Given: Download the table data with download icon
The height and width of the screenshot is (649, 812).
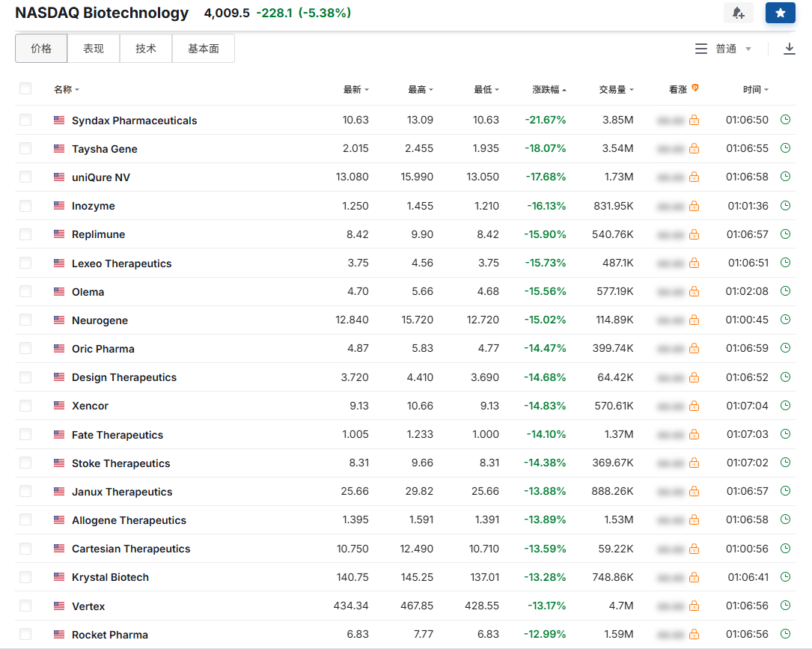Looking at the screenshot, I should coord(789,49).
